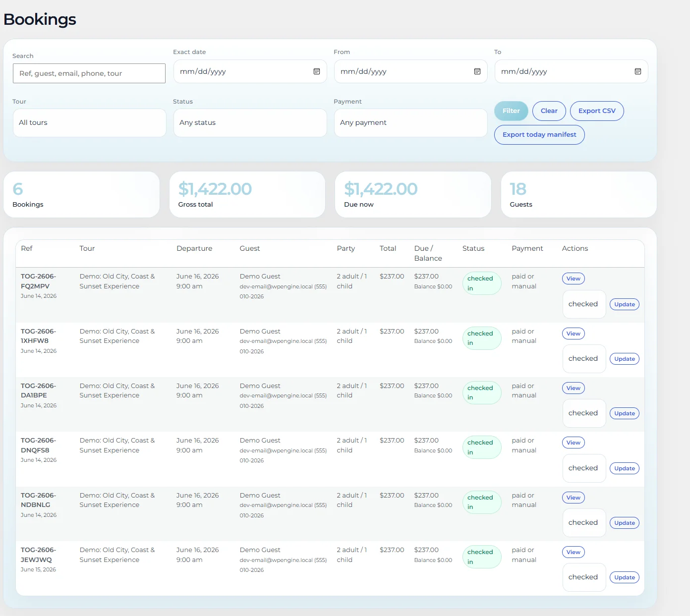Click the 6 Bookings summary card
Screen dimensions: 690x616
[82, 195]
